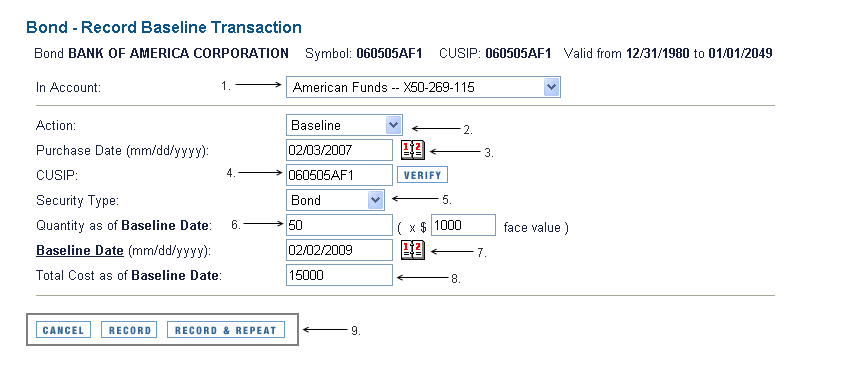866x366 pixels.
Task: Open the Purchase Date calendar picker icon
Action: [x=413, y=150]
